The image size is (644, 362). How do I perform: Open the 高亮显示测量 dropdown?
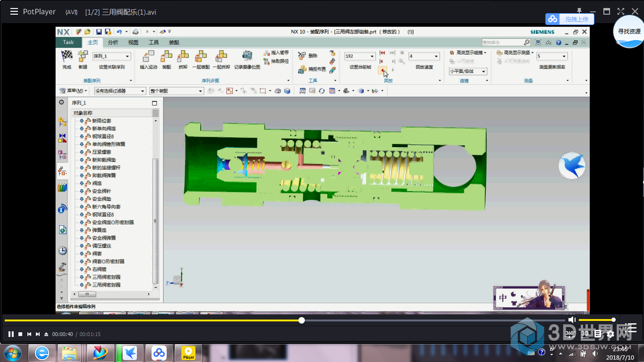(x=532, y=53)
